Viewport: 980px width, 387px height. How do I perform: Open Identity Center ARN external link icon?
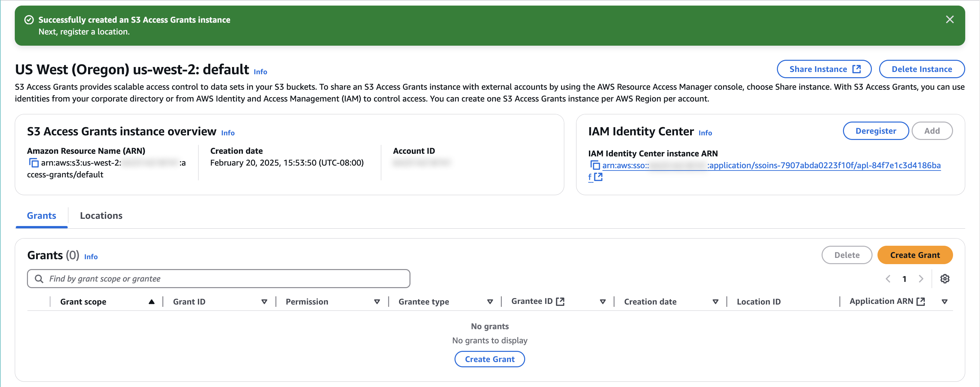pos(598,177)
